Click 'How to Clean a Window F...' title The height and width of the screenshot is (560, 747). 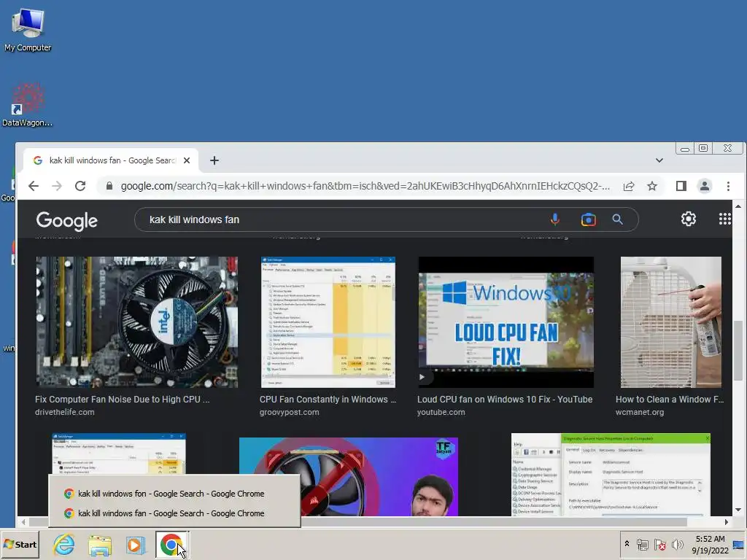[670, 400]
